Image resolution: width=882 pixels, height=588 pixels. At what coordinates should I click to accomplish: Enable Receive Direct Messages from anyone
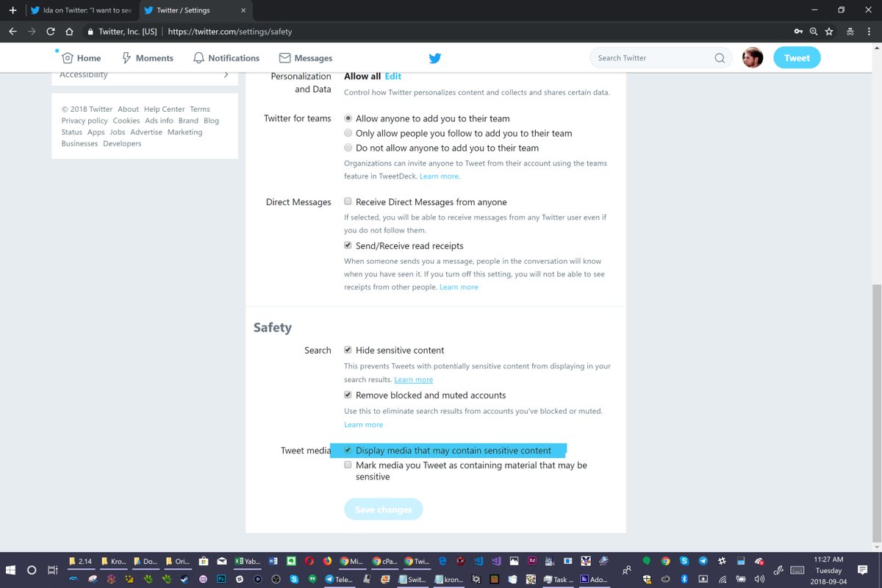tap(348, 201)
